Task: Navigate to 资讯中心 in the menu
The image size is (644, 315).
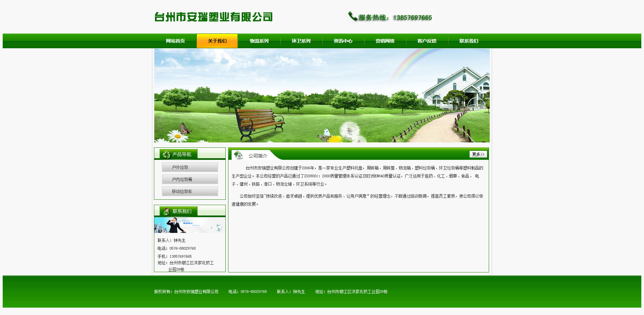Action: (343, 41)
